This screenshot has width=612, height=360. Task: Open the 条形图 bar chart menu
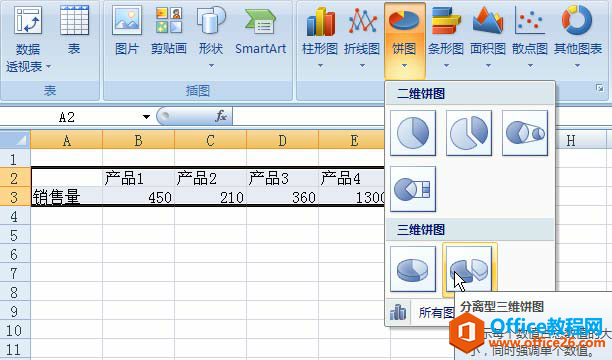(x=446, y=21)
